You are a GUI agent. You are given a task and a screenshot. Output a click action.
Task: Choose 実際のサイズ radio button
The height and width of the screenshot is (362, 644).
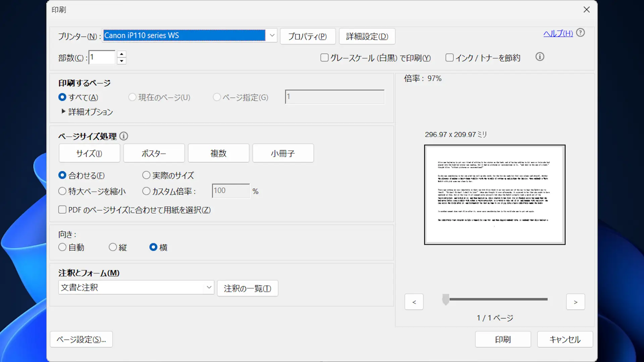pyautogui.click(x=146, y=175)
